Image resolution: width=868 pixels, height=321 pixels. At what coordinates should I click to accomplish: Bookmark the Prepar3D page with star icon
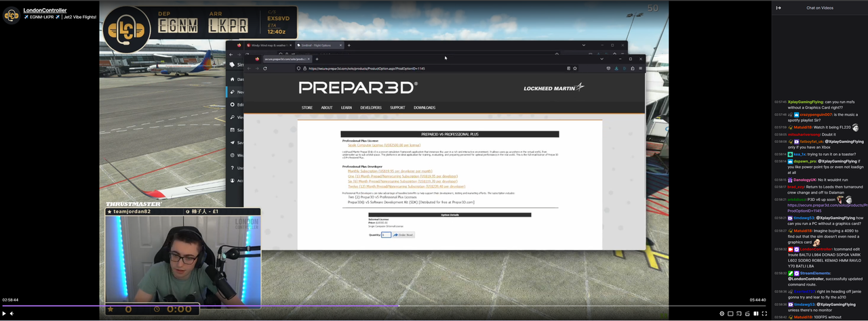tap(574, 68)
